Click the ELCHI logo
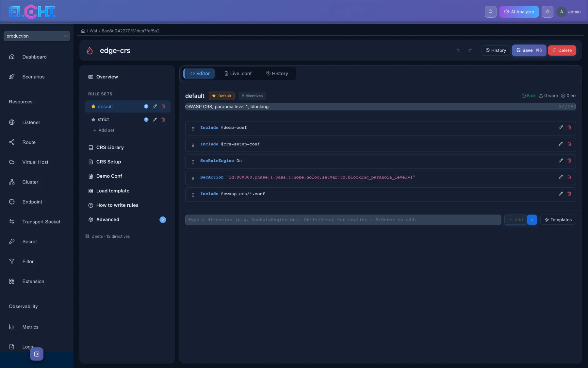Screen dimensions: 588x368 click(32, 12)
